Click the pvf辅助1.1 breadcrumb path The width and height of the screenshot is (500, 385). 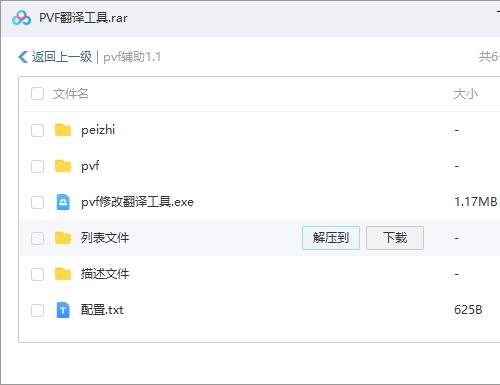point(132,57)
